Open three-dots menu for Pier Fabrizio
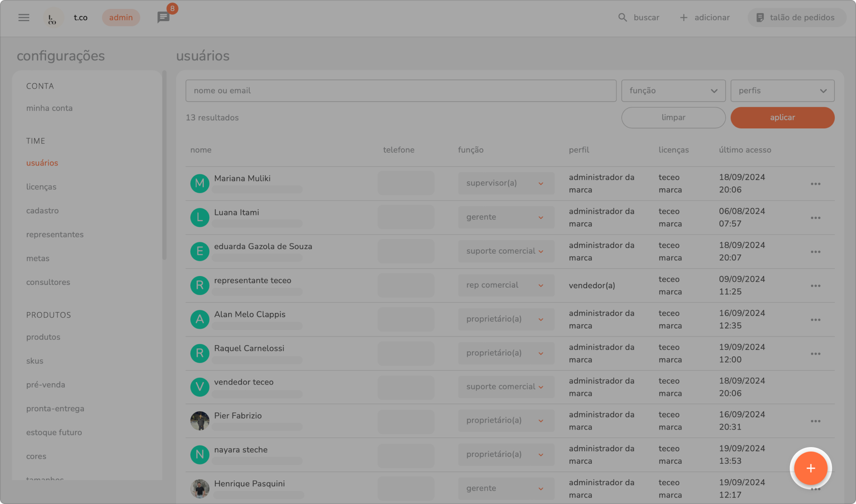This screenshot has height=504, width=856. [815, 421]
